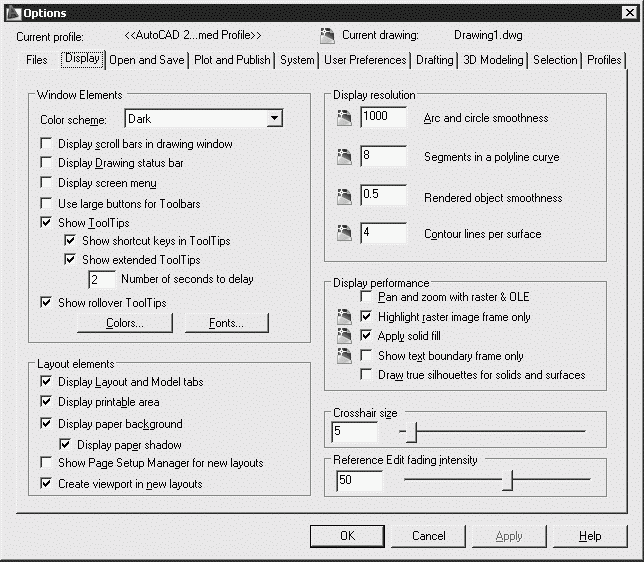The height and width of the screenshot is (562, 644).
Task: Click the Arc and circle smoothness input field
Action: point(383,118)
